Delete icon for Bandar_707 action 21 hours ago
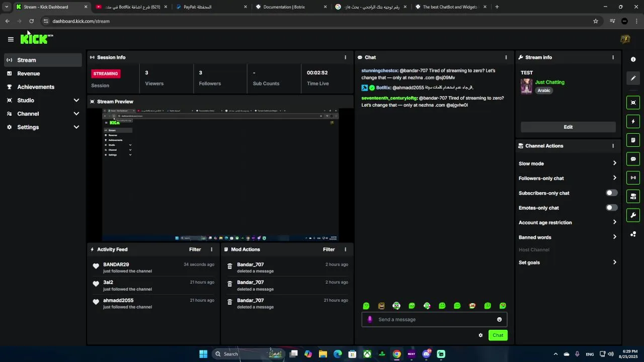The width and height of the screenshot is (644, 362). pyautogui.click(x=229, y=302)
